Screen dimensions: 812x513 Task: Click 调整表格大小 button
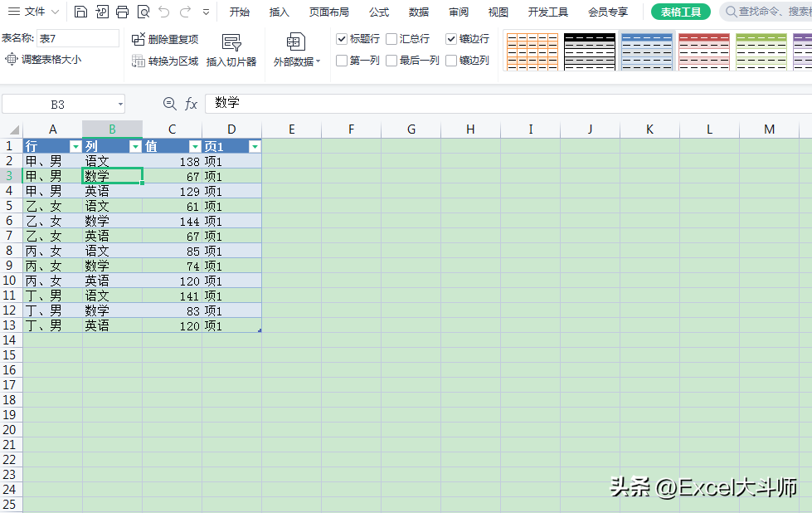(43, 60)
